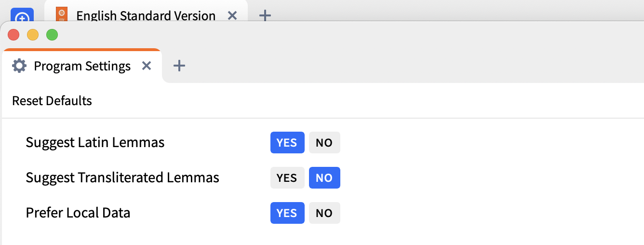
Task: Close the English Standard Version tab
Action: 232,15
